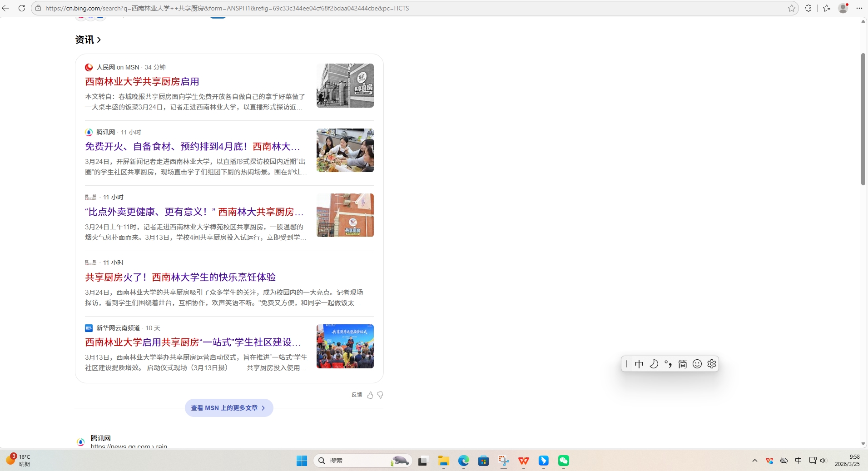The height and width of the screenshot is (471, 868).
Task: Open article 共享厨房火了！西南林大学生的快乐烹饪体验
Action: pos(180,277)
